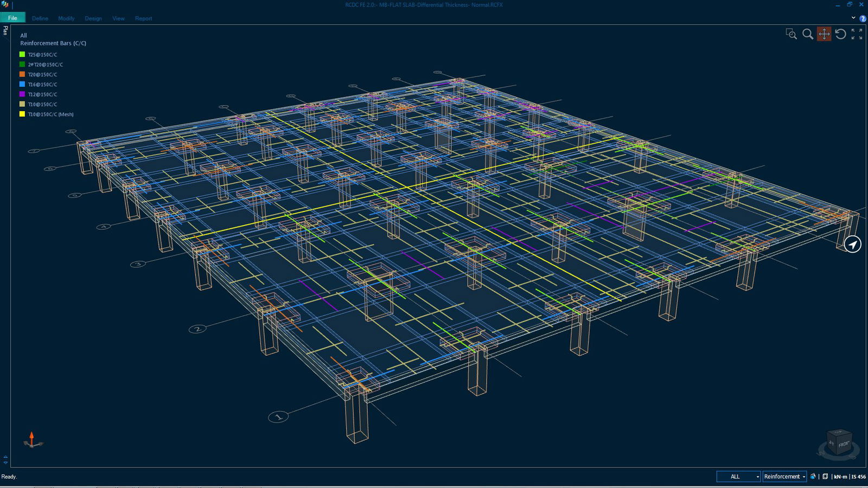Click the purple T12@150C/C legend swatch
Viewport: 868px width, 488px height.
(22, 94)
